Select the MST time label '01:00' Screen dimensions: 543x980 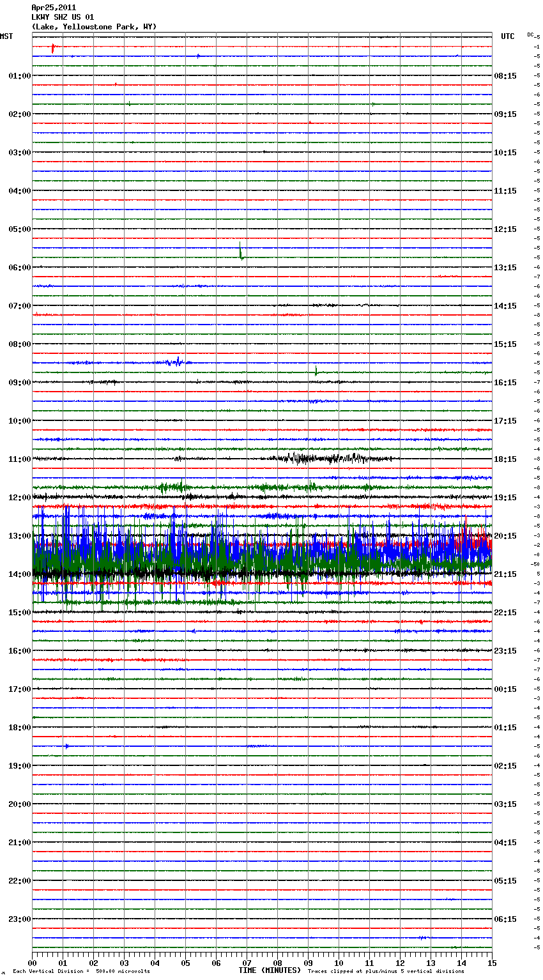[20, 76]
